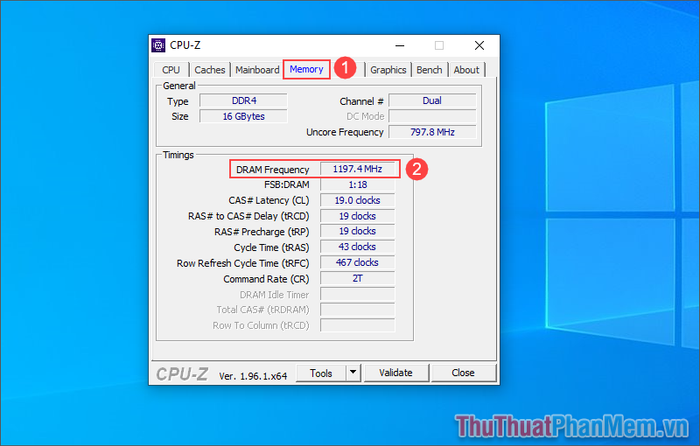Click the Ver. 1.96.1.x64 version text
700x446 pixels.
tap(253, 376)
